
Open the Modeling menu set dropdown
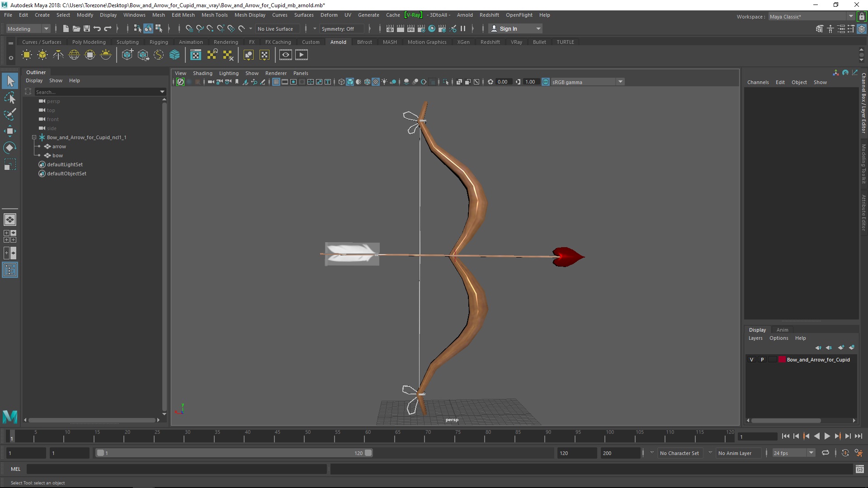[x=28, y=28]
